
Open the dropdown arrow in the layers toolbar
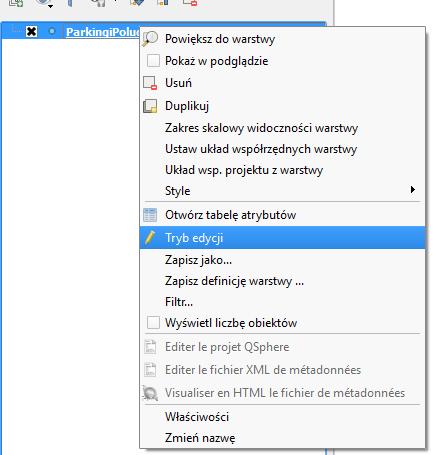[51, 6]
